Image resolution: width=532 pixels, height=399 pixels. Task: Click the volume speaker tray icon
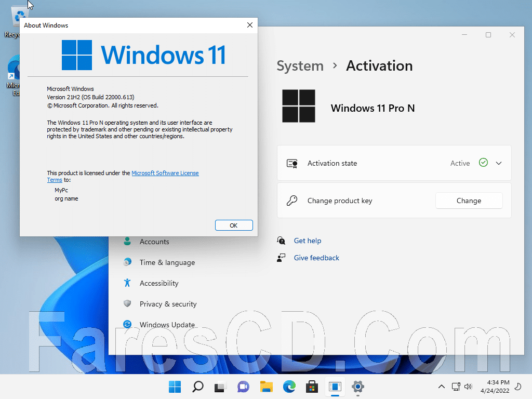468,387
